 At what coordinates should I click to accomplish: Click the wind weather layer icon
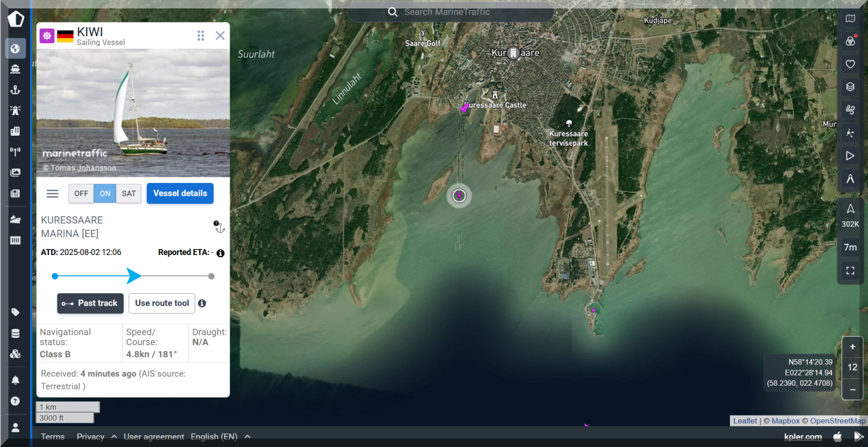[850, 110]
